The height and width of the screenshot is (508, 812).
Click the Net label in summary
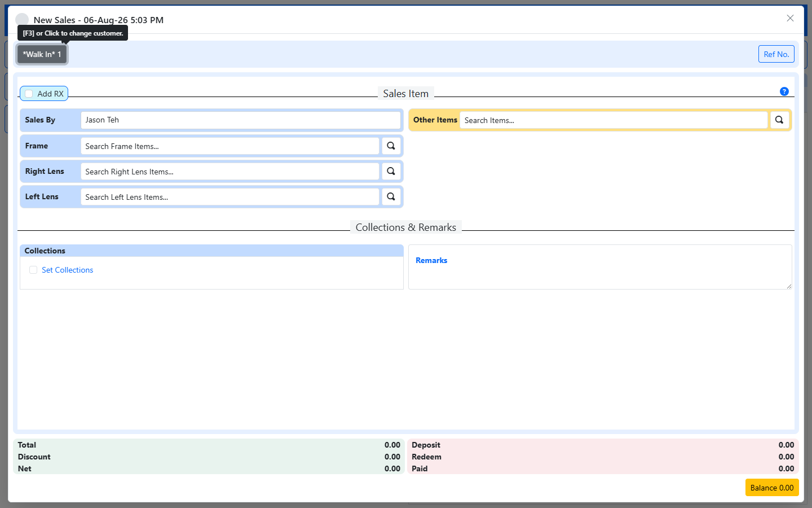pos(25,468)
